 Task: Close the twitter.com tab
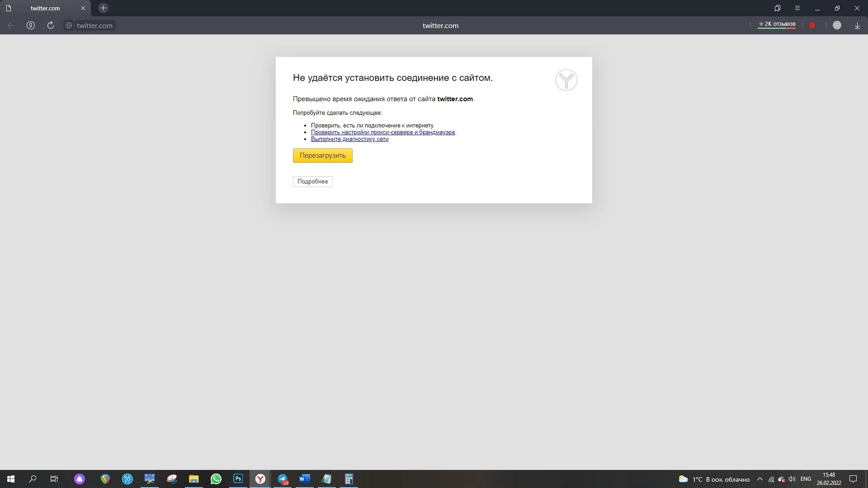pos(83,8)
